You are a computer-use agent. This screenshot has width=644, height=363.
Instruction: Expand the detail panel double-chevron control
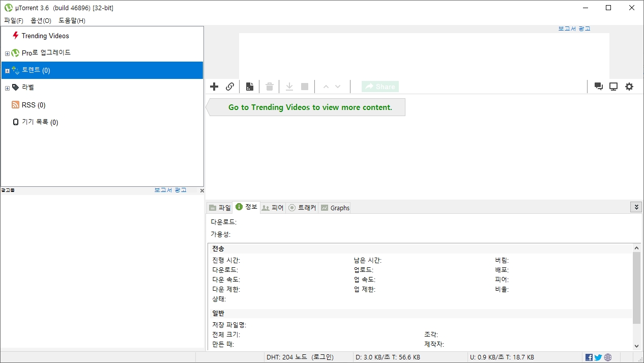tap(636, 207)
